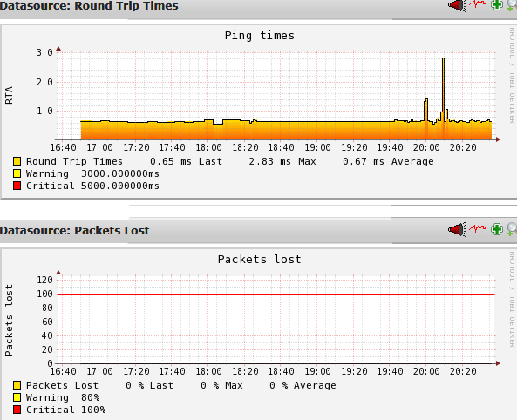Click '0 % Max' packets lost value
This screenshot has height=420, width=517.
(x=221, y=385)
